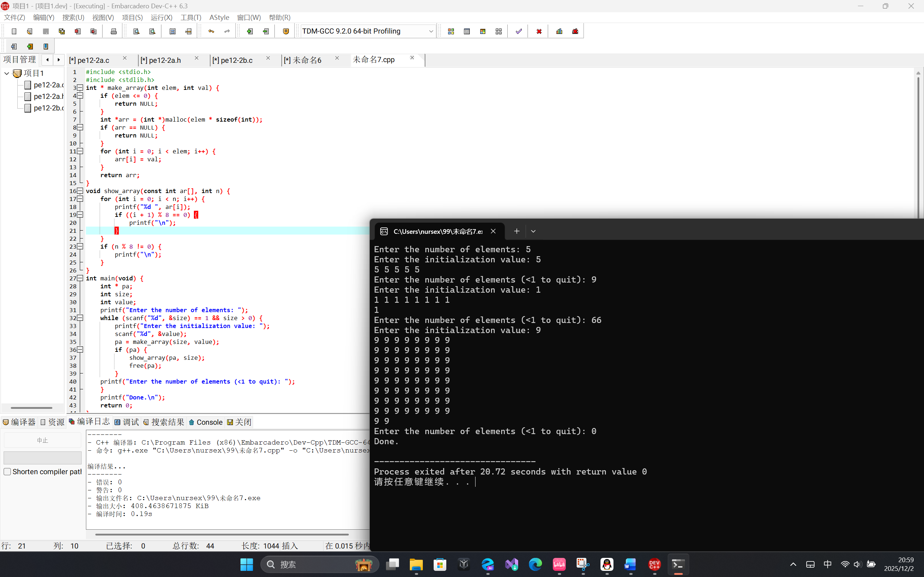The width and height of the screenshot is (924, 577).
Task: Open the 调试 debug panel tab
Action: pyautogui.click(x=127, y=422)
